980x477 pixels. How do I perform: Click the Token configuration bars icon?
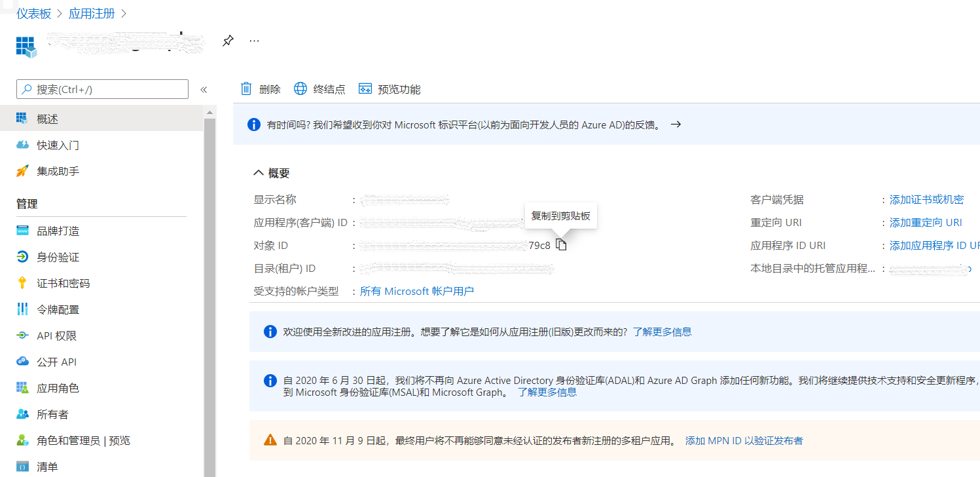(x=22, y=309)
